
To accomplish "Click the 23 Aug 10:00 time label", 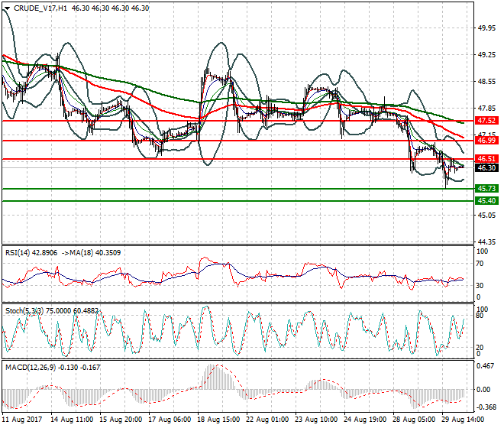I will (316, 420).
